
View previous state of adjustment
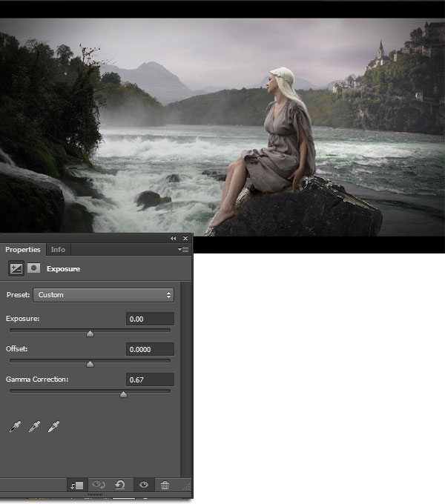point(99,485)
